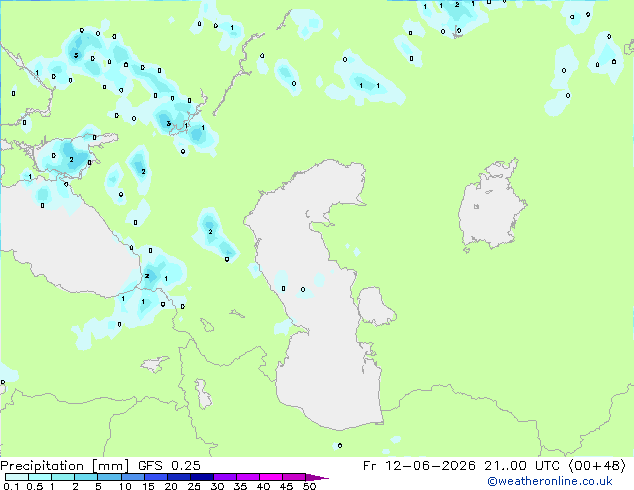Click the '20' legend scale label
Viewport: 634px width, 490px height.
tap(171, 486)
